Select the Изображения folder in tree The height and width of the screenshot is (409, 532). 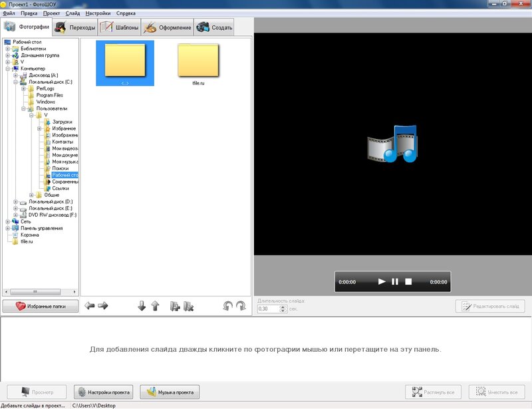pos(65,135)
